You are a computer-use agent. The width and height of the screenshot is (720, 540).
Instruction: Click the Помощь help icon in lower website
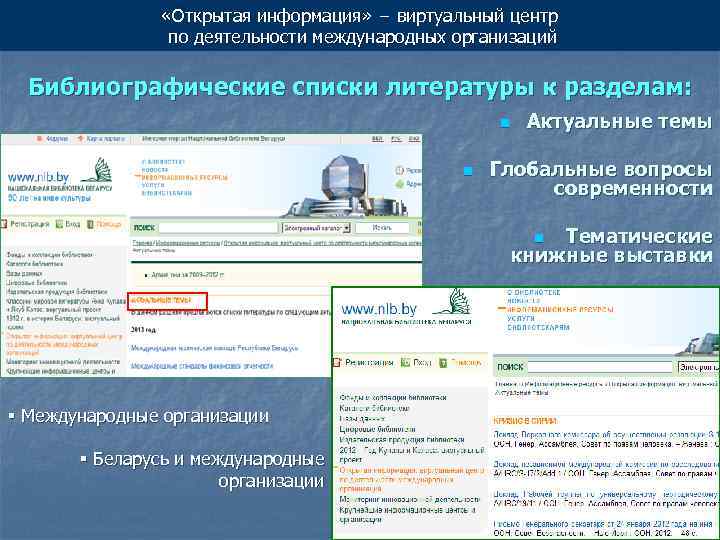(443, 363)
